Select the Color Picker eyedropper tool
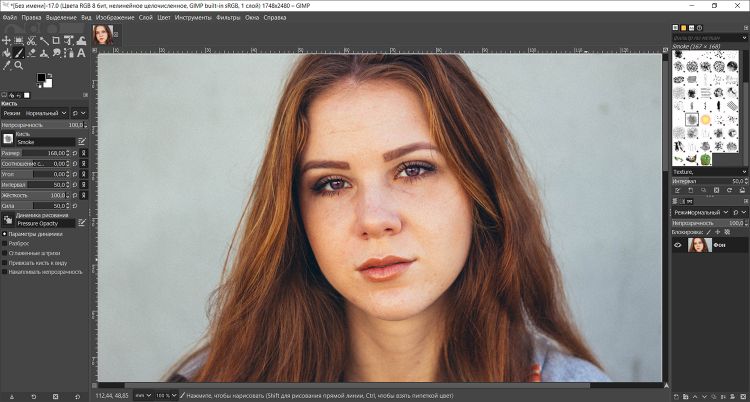 tap(6, 65)
